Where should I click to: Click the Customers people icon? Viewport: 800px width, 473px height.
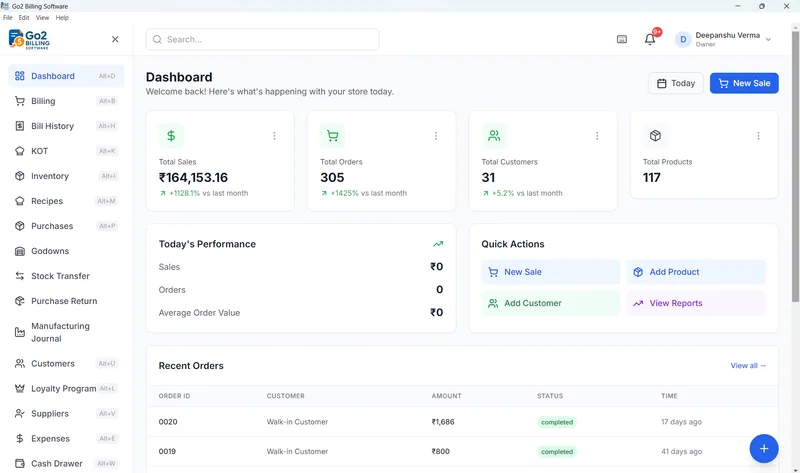pyautogui.click(x=20, y=363)
